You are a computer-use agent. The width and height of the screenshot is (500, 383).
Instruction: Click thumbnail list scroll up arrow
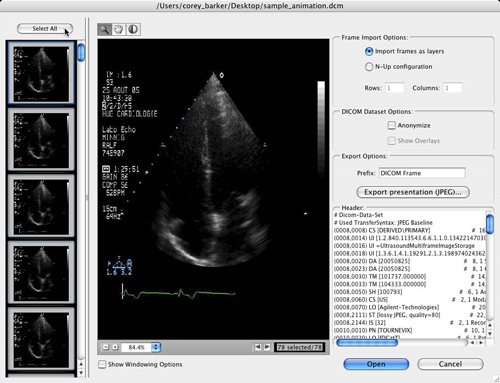(x=81, y=364)
